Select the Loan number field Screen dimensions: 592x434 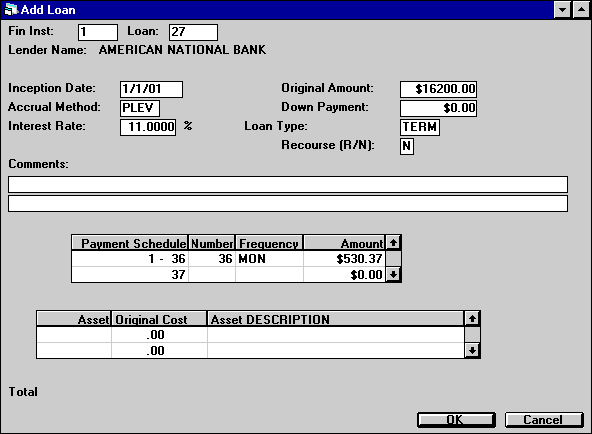pos(193,32)
